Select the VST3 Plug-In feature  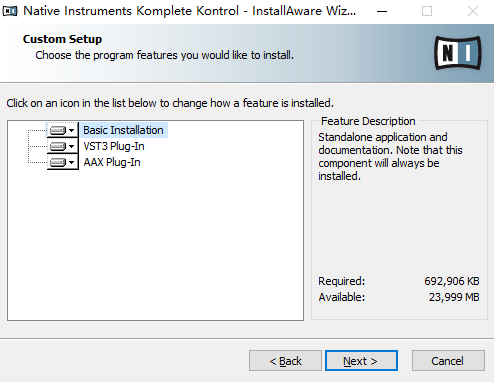114,146
